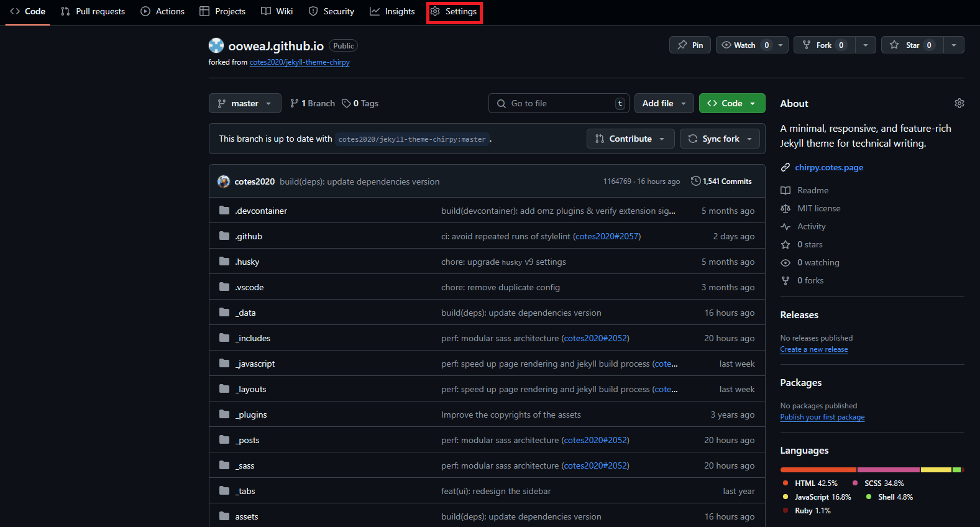Expand the master branch selector
Image resolution: width=980 pixels, height=527 pixels.
[x=244, y=103]
